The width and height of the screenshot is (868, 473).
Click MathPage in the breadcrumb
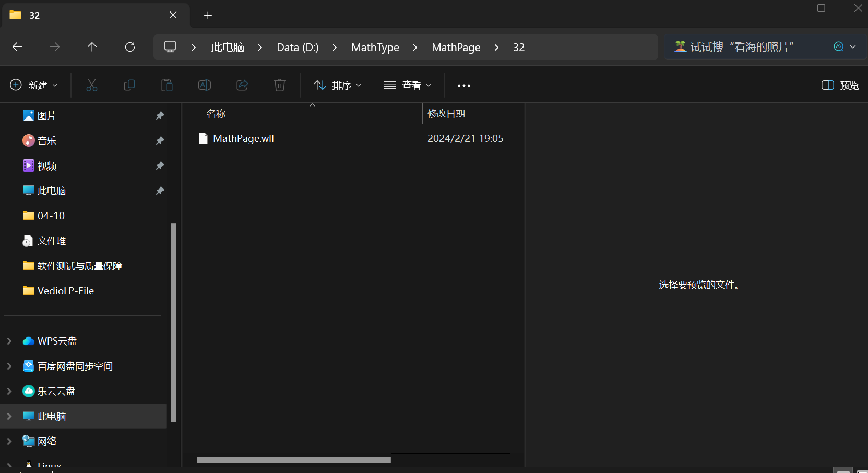tap(456, 47)
